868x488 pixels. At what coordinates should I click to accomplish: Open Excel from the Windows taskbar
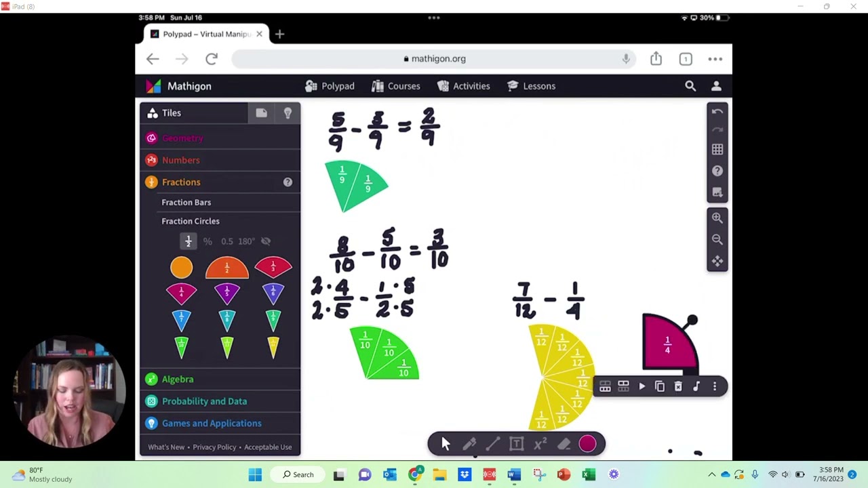tap(589, 474)
